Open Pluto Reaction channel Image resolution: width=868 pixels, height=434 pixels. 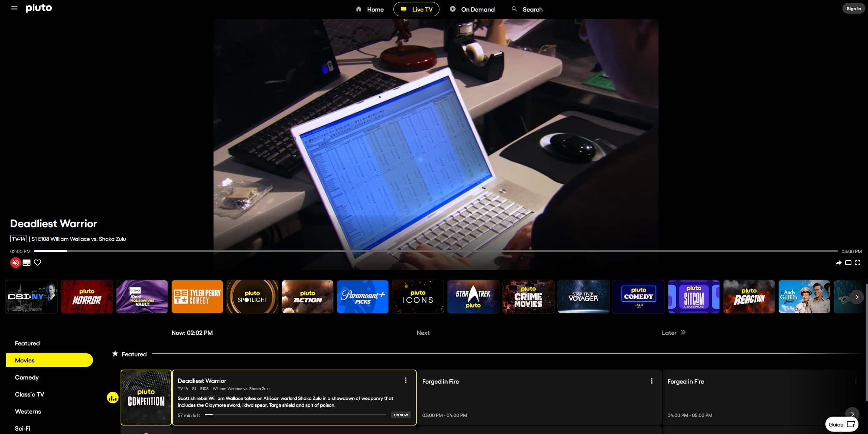coord(749,297)
